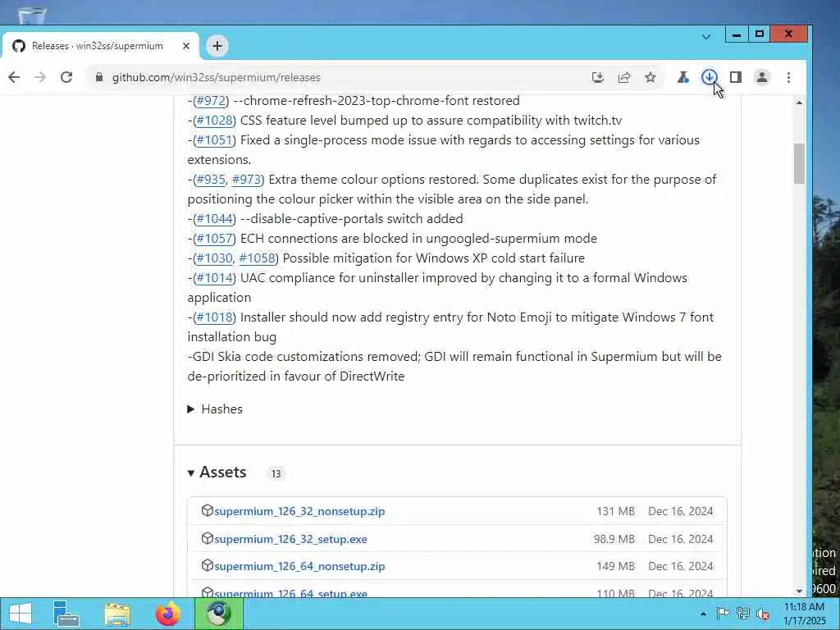The width and height of the screenshot is (840, 630).
Task: Click the scrollbar down arrow
Action: (799, 591)
